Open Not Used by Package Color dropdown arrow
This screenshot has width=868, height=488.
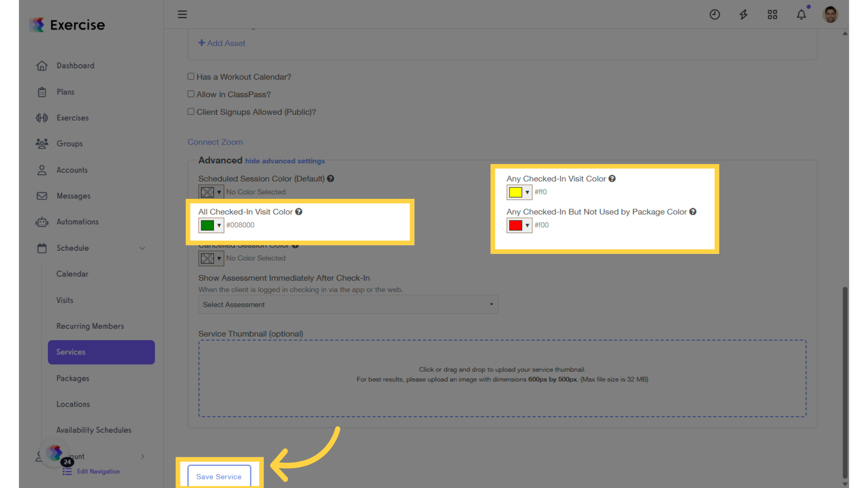tap(527, 225)
